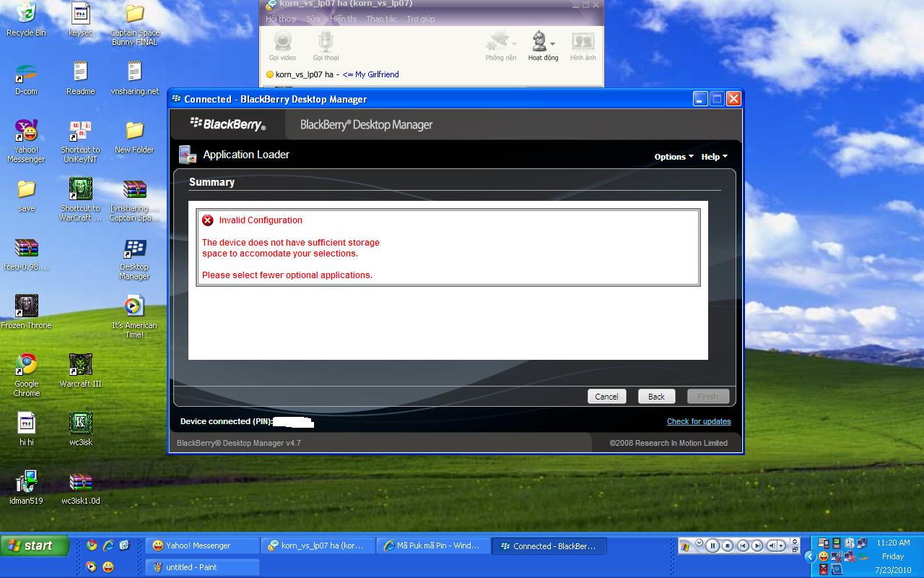
Task: Open the Recycle Bin desktop icon
Action: coord(26,20)
